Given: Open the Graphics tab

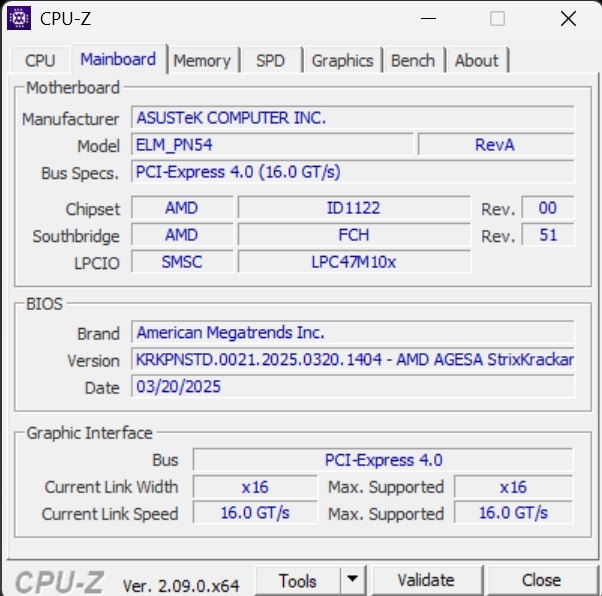Looking at the screenshot, I should click(342, 61).
